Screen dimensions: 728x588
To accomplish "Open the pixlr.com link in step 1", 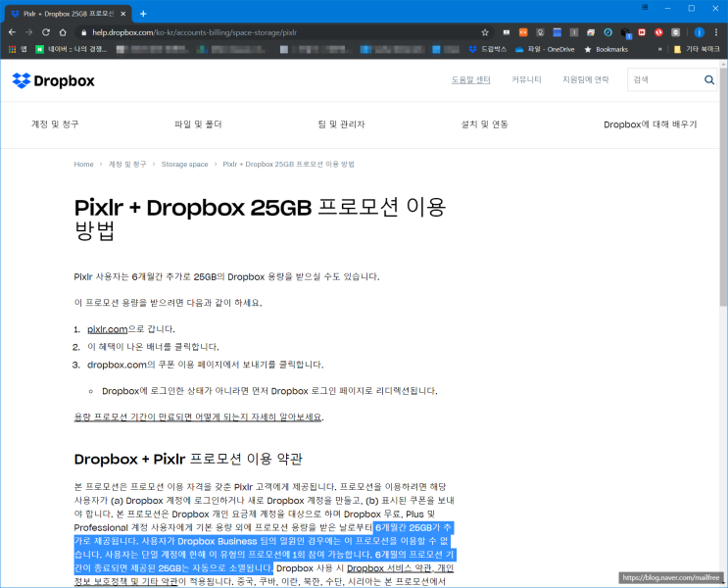I will (107, 329).
